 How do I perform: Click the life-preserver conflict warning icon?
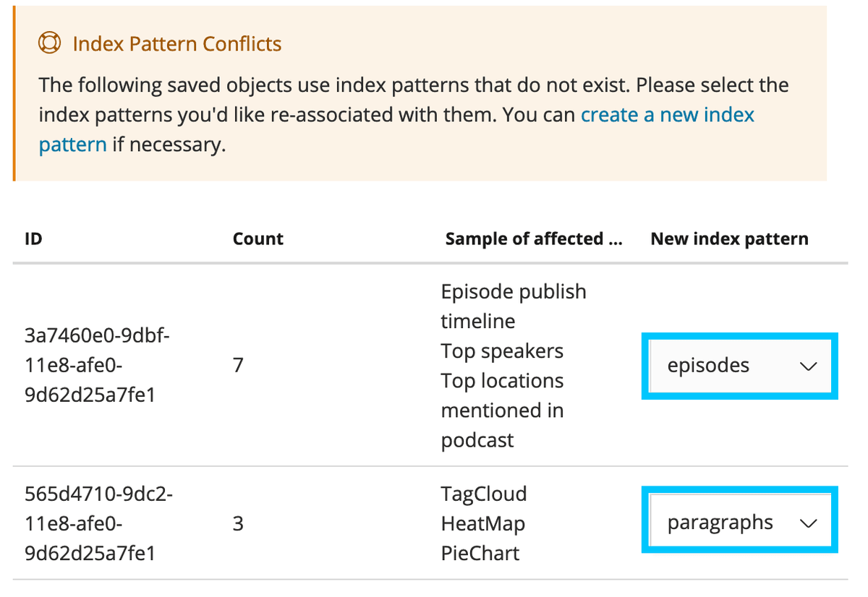point(49,43)
